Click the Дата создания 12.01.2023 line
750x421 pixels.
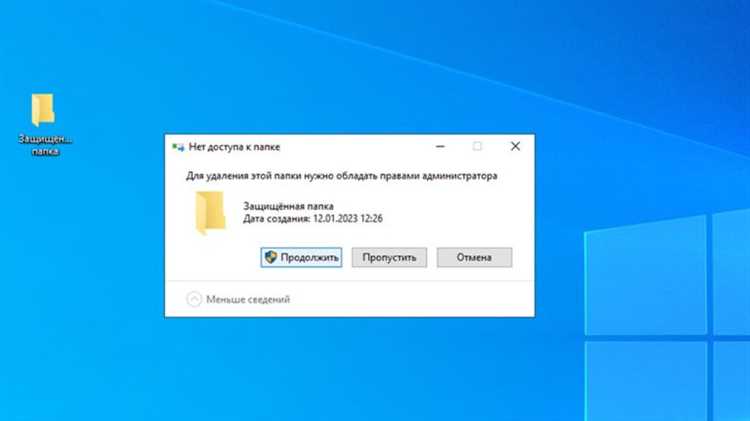click(x=313, y=218)
